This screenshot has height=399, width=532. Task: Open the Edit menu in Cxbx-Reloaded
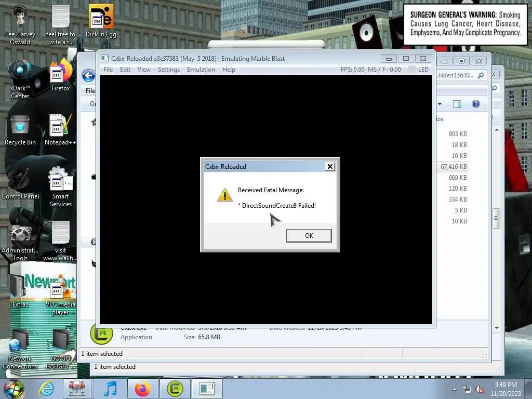125,69
